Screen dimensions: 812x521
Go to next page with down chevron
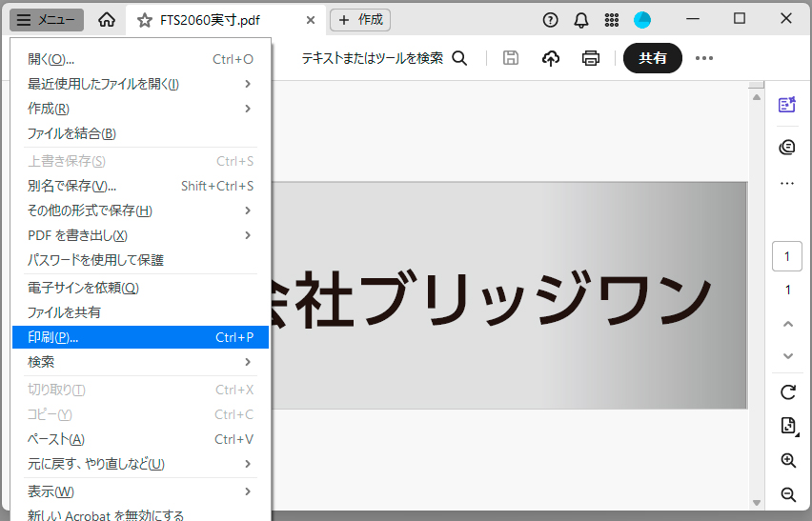(787, 355)
